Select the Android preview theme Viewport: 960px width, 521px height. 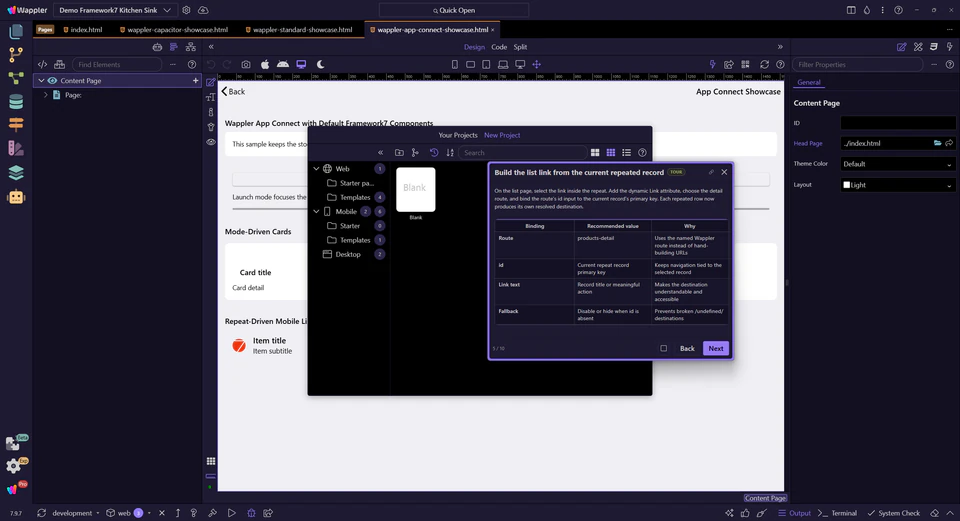pyautogui.click(x=283, y=64)
